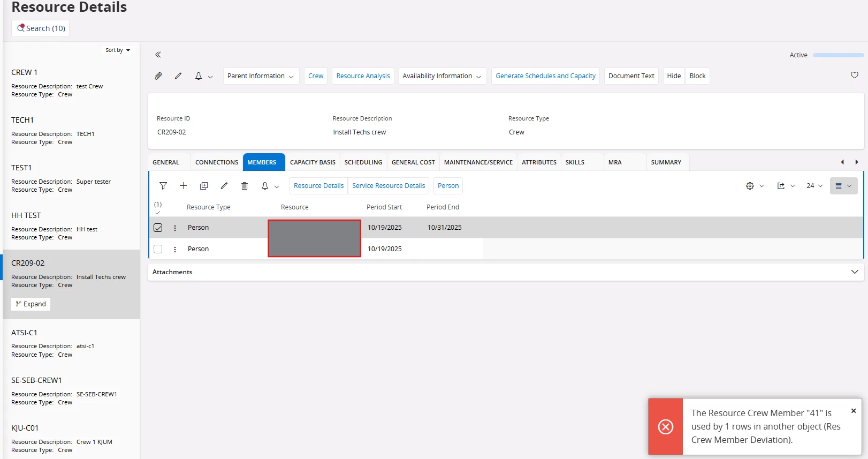
Task: Mark record as favorite with heart icon
Action: coord(855,75)
